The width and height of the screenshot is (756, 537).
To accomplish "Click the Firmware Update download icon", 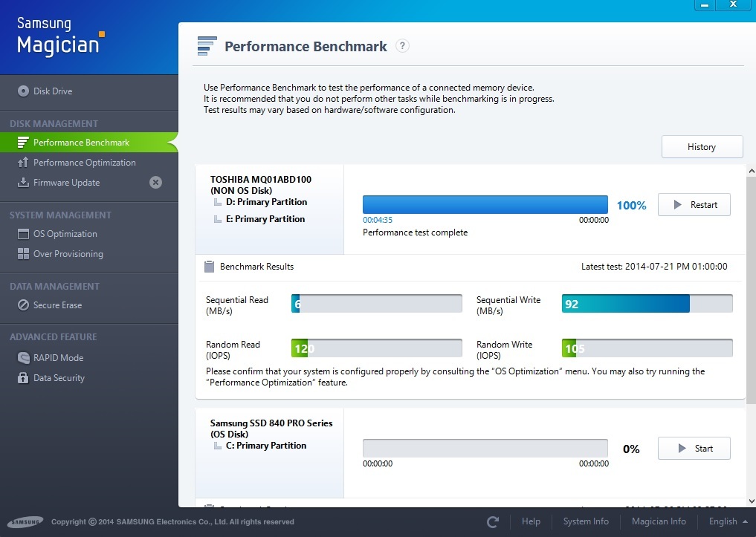I will coord(23,183).
